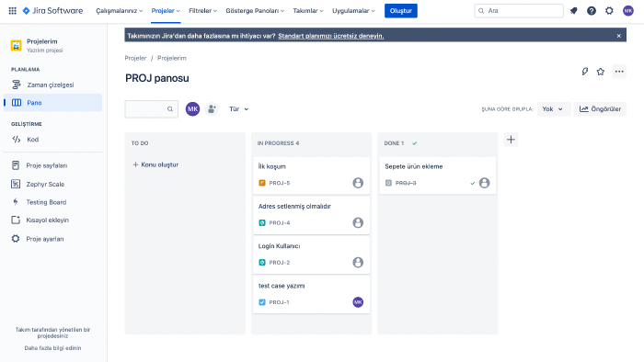Click the Ara search field in top bar
The width and height of the screenshot is (644, 362).
(x=519, y=11)
